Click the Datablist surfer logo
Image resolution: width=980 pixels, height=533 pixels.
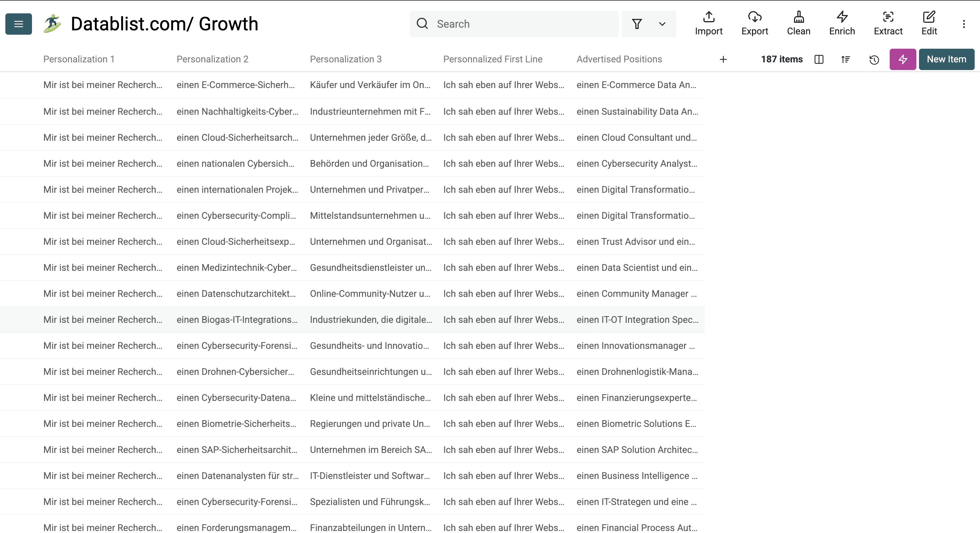[x=51, y=24]
